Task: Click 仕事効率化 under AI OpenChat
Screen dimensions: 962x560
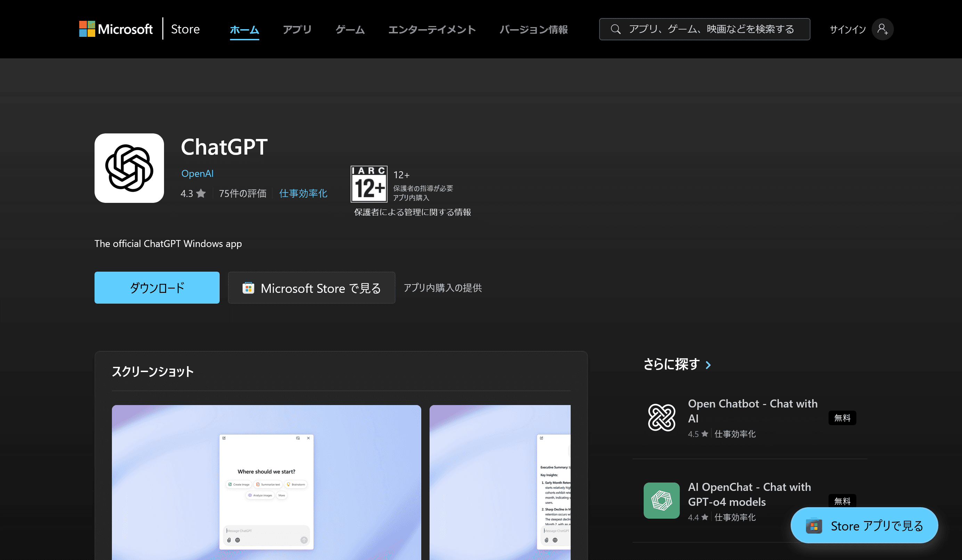Action: pyautogui.click(x=735, y=517)
